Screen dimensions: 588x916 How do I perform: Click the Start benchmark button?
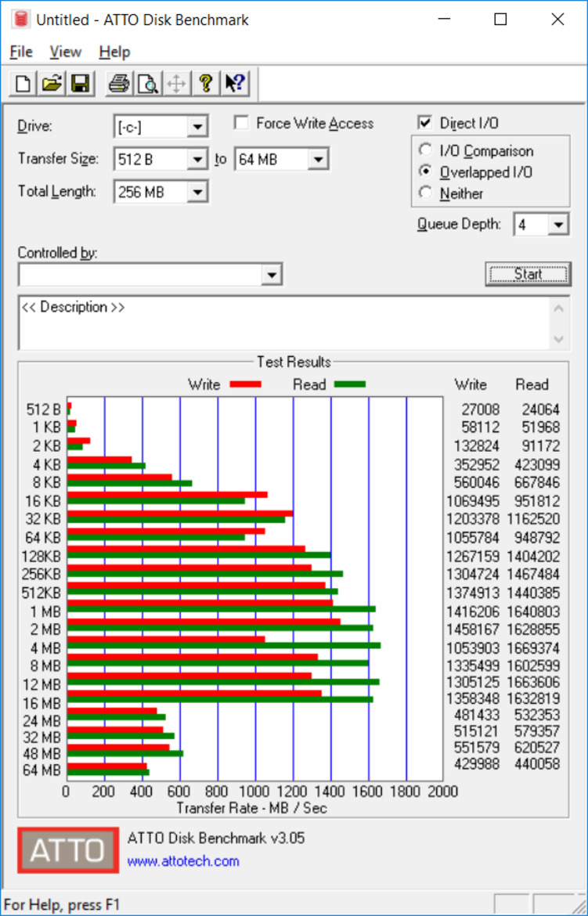pos(528,274)
